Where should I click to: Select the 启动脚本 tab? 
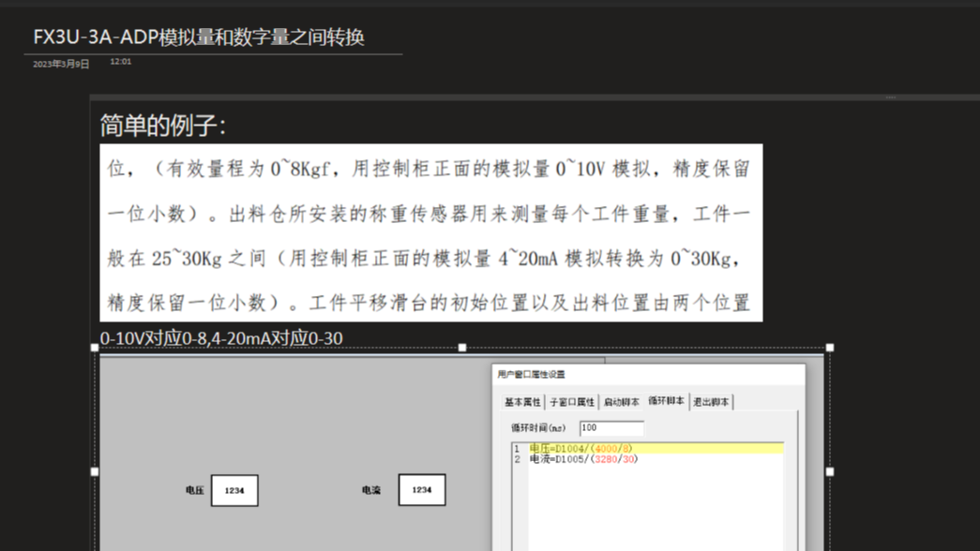click(x=623, y=400)
